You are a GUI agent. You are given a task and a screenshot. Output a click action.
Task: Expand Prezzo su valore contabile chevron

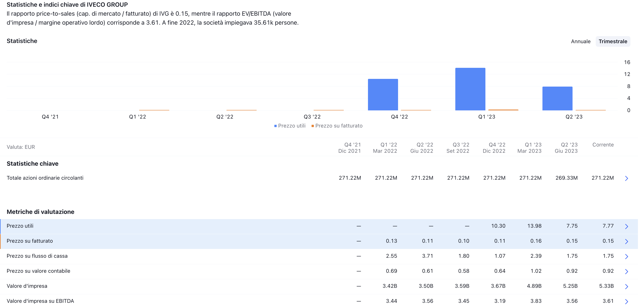626,271
